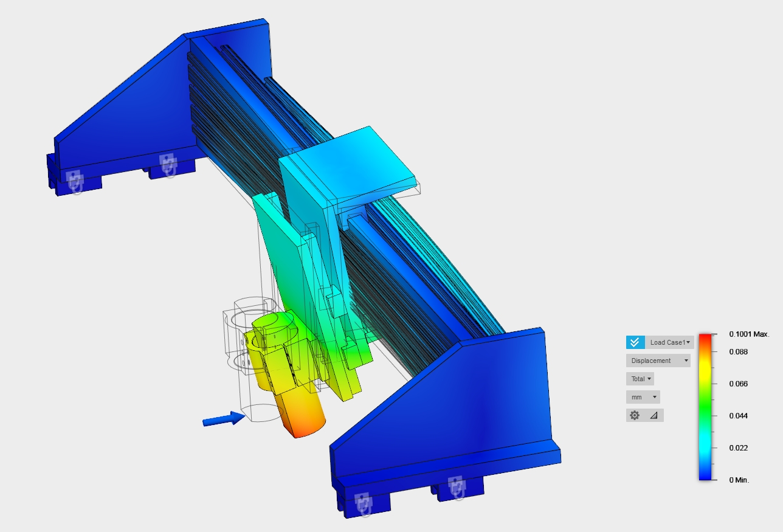Click the right constraint lock on the lower-right bracket

coord(456,486)
